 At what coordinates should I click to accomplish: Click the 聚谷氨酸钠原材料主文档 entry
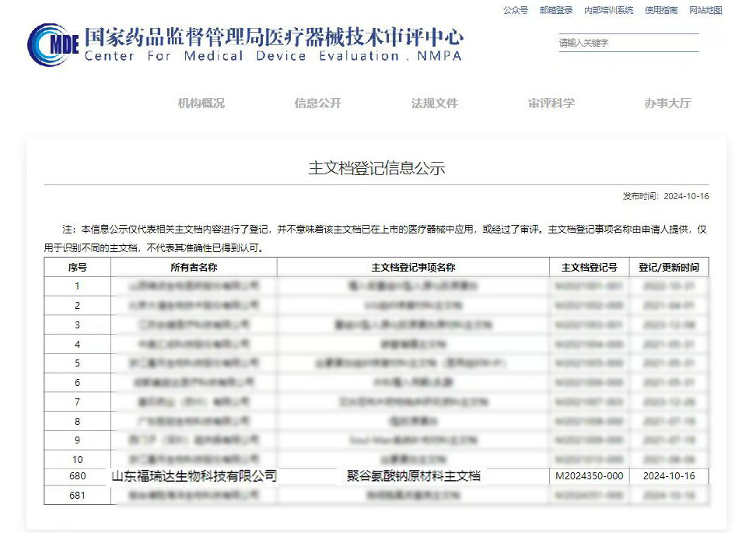(x=413, y=476)
